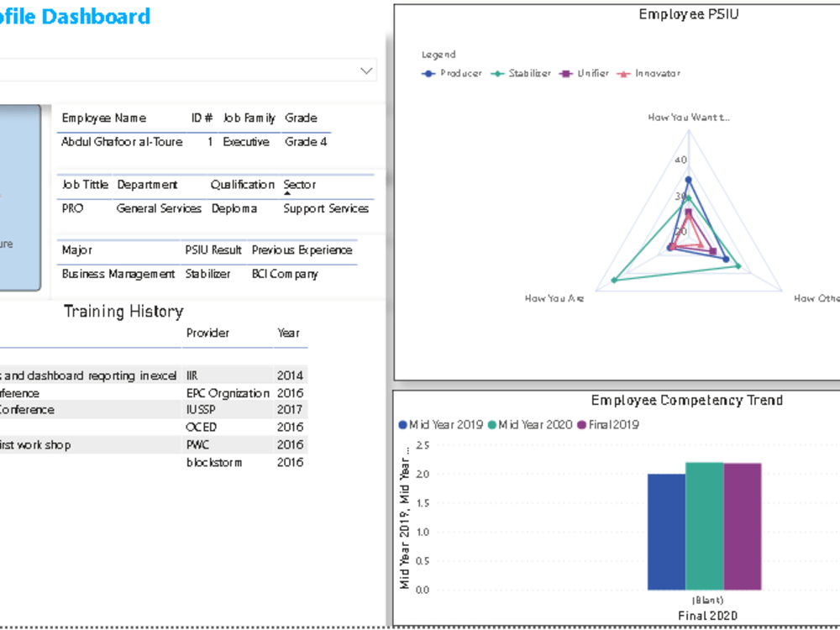Select Abdul Ghafoor al-Toure name cell

pyautogui.click(x=122, y=142)
